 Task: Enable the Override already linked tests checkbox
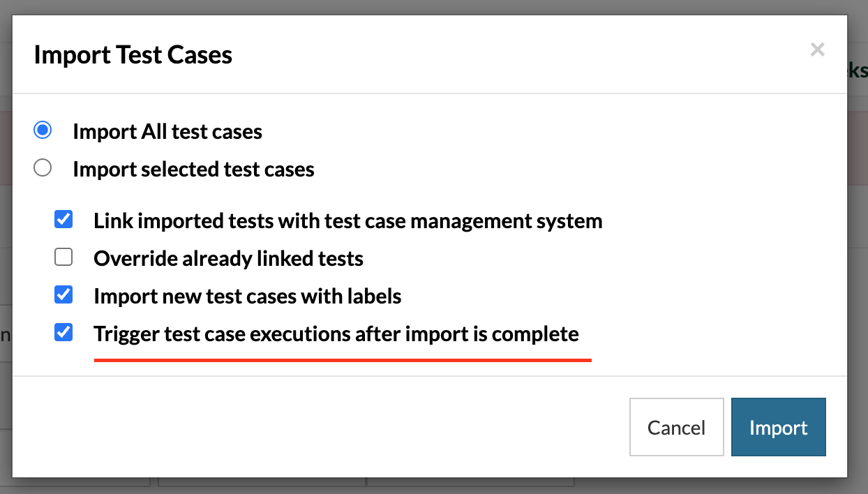click(63, 257)
